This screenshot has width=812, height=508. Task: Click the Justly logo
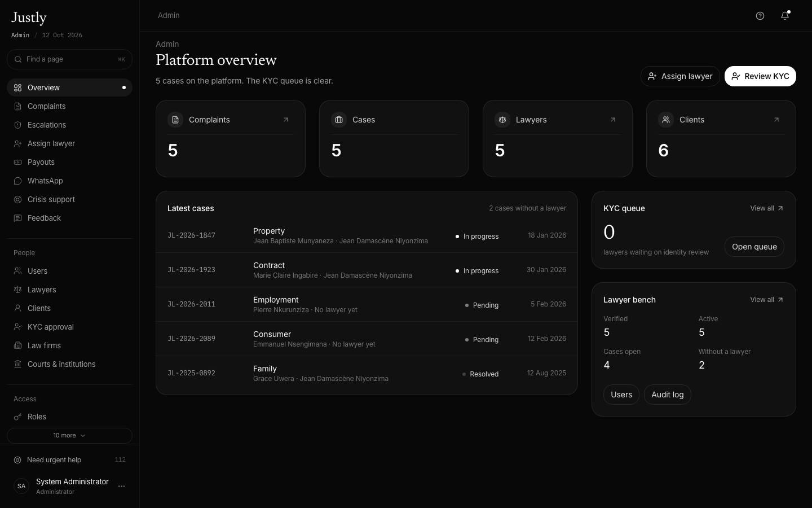point(29,18)
